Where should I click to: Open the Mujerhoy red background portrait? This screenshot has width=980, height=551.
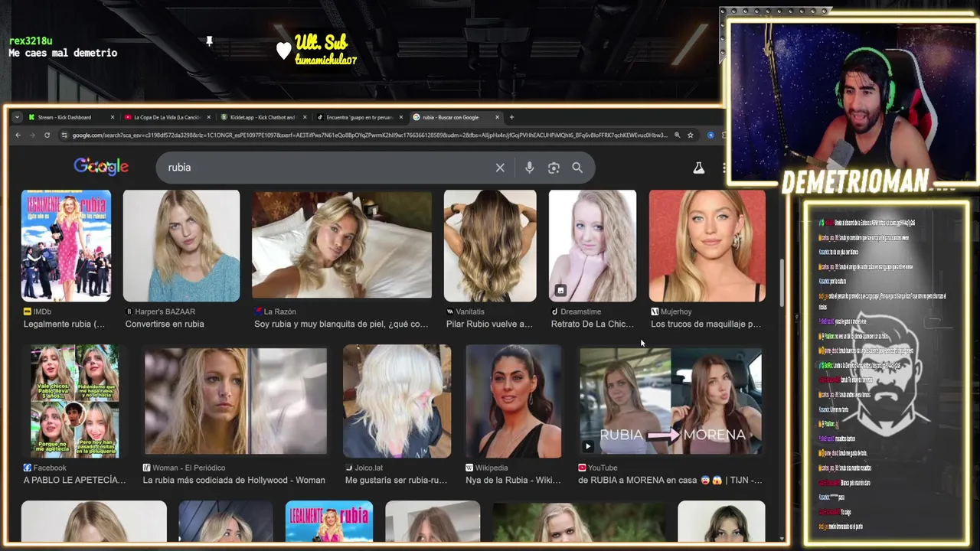pyautogui.click(x=707, y=246)
